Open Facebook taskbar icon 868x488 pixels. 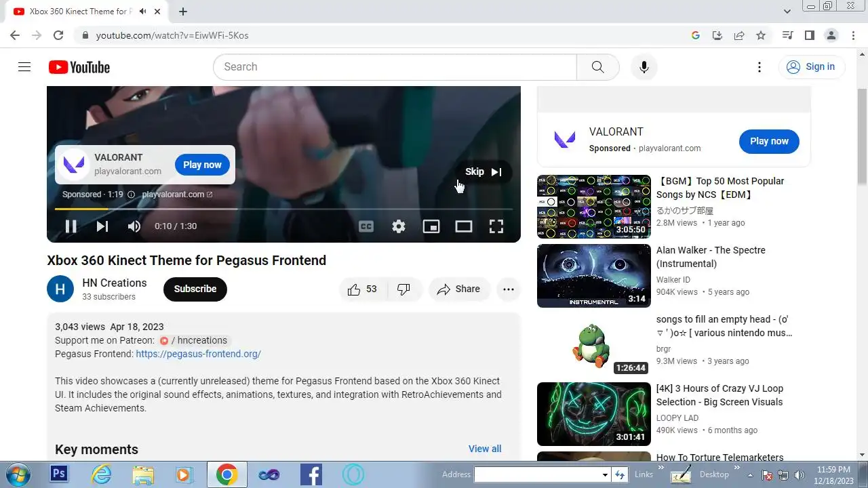click(311, 474)
